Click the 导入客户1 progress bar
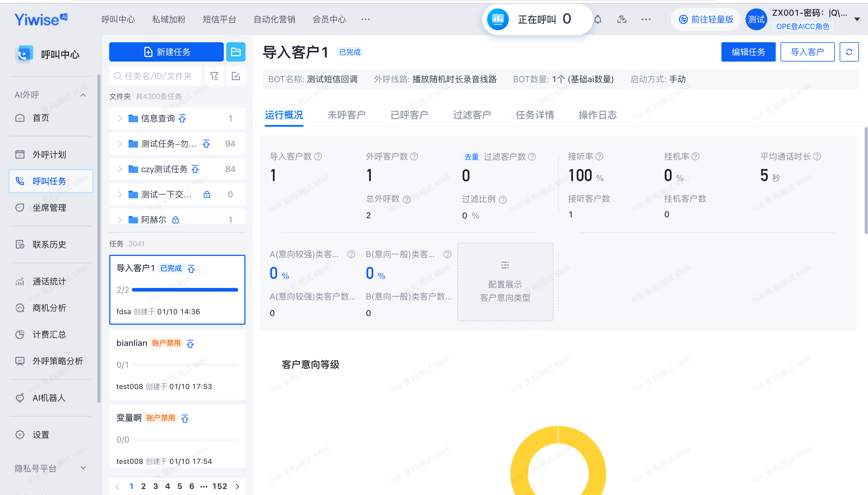 pos(185,290)
